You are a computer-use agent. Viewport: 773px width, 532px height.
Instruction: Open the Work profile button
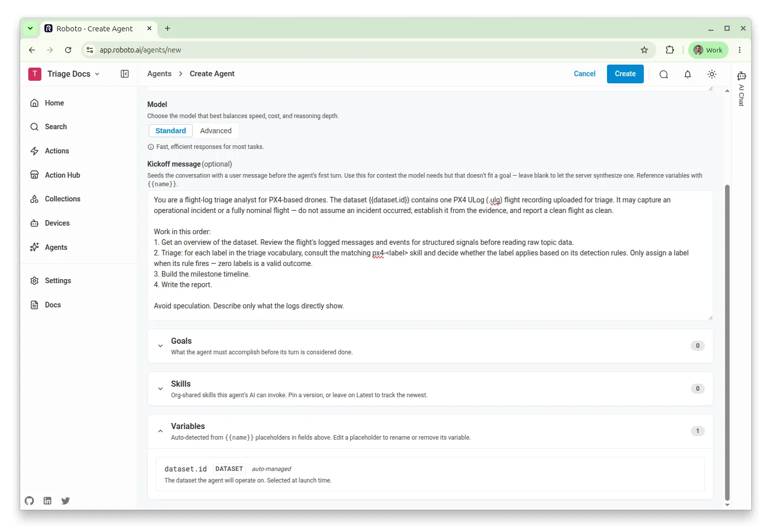pyautogui.click(x=708, y=50)
